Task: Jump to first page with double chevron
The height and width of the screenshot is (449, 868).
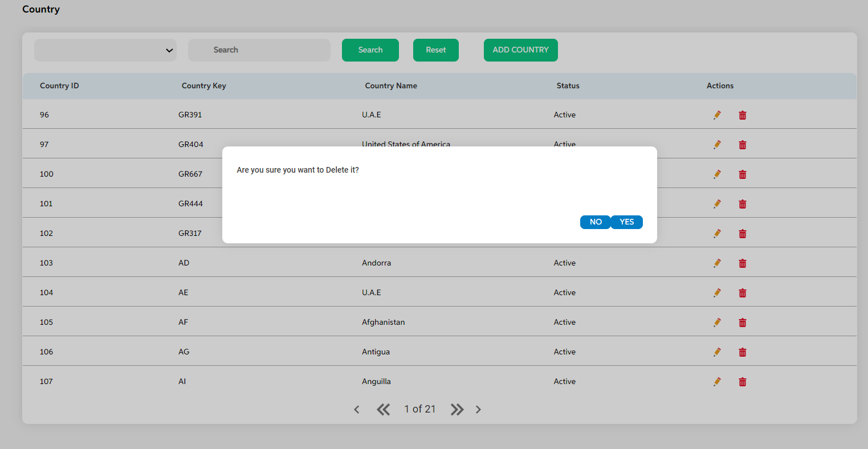Action: (384, 409)
